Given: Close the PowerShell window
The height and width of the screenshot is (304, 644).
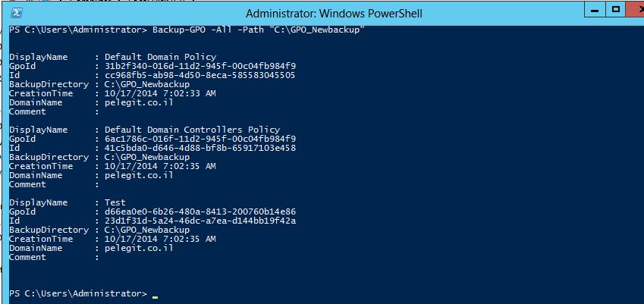Looking at the screenshot, I should (636, 10).
